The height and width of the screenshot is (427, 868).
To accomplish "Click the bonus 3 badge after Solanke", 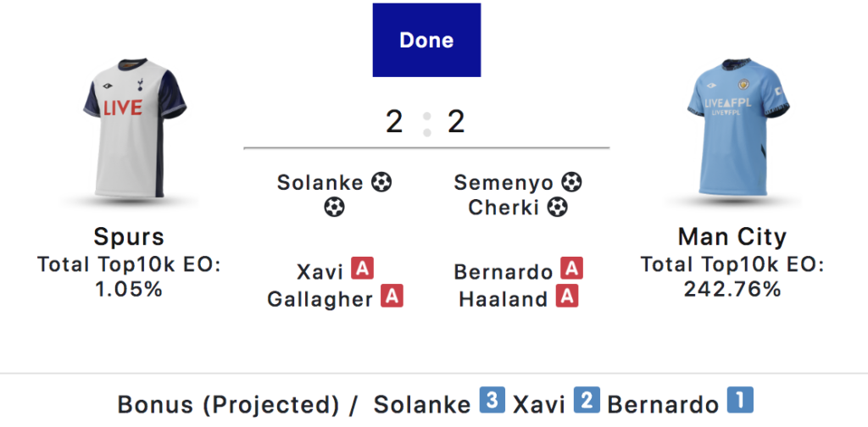I will point(492,401).
